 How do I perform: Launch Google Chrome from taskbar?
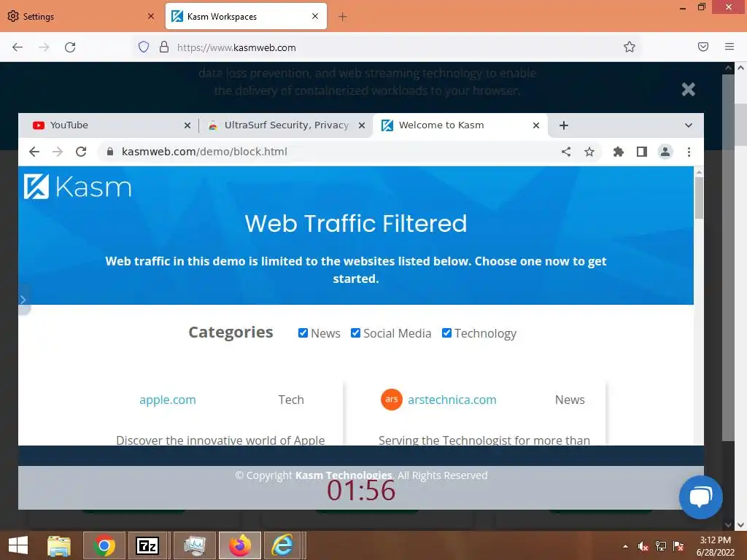[104, 545]
